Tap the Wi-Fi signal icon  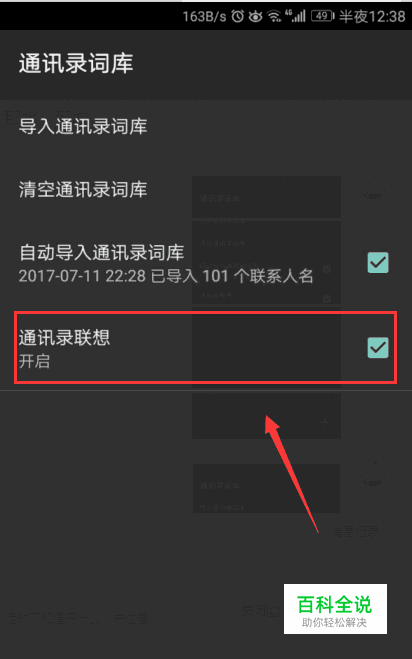275,16
